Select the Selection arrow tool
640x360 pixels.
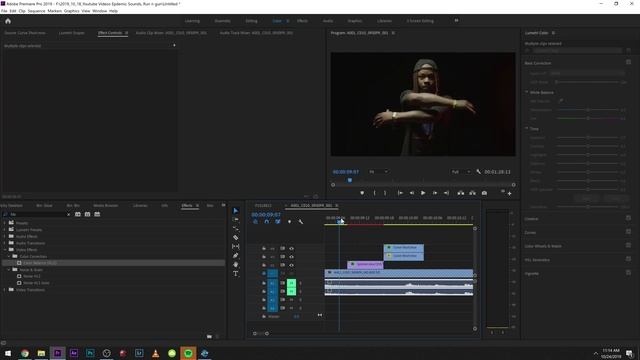[236, 211]
